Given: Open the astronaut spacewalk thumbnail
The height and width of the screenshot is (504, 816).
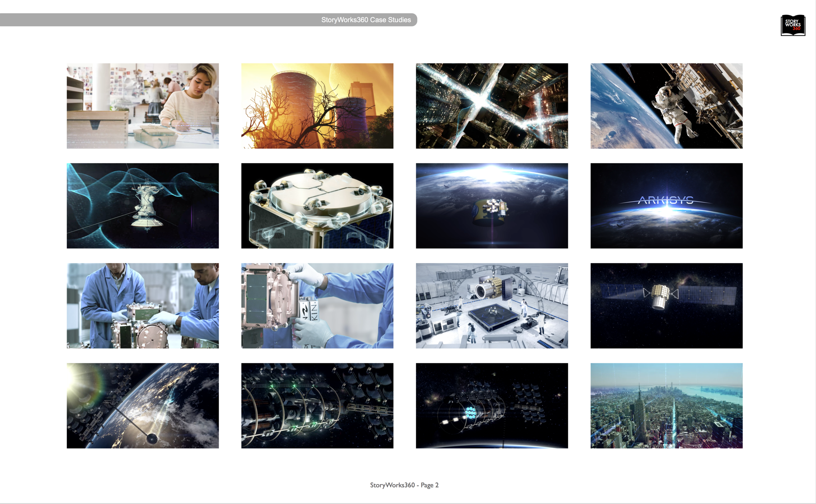Looking at the screenshot, I should pos(666,106).
